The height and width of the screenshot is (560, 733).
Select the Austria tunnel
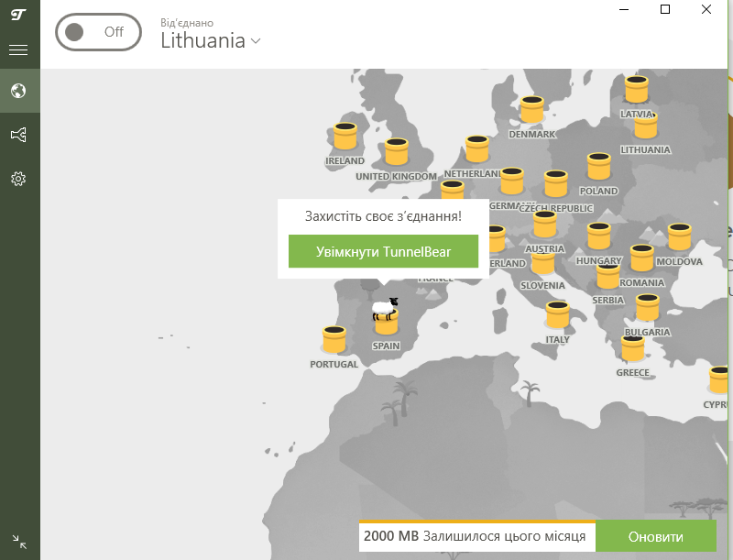point(545,225)
